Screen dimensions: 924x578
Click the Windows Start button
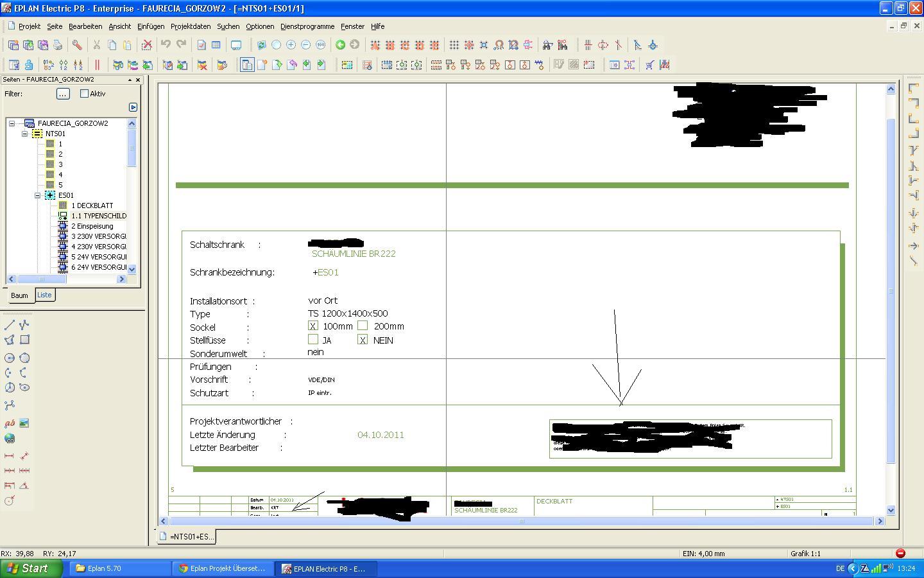tap(31, 568)
